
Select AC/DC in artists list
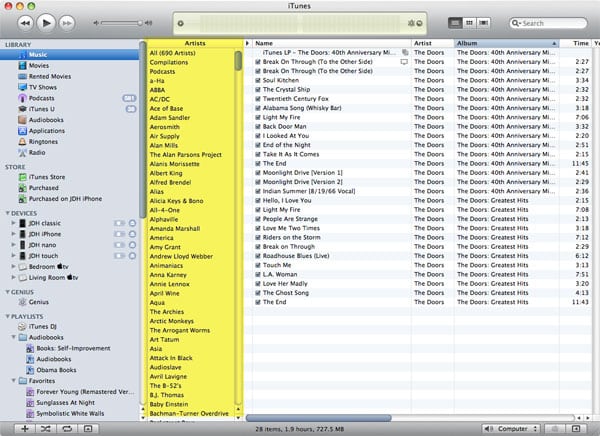pyautogui.click(x=160, y=99)
